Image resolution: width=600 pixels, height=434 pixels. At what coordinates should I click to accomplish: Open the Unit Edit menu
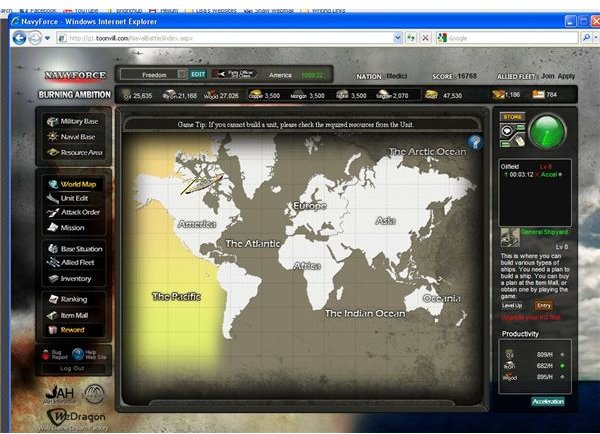pyautogui.click(x=74, y=198)
